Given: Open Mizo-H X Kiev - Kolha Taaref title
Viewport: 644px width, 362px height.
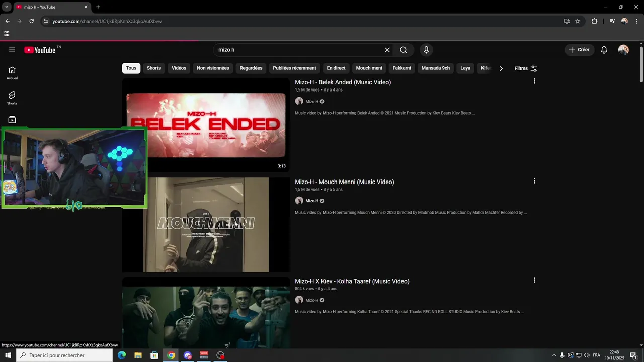Looking at the screenshot, I should [x=352, y=281].
